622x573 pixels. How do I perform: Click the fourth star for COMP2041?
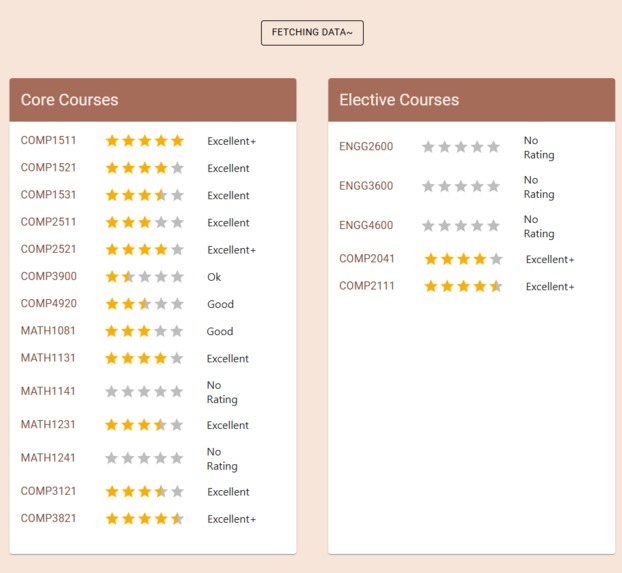pos(480,259)
